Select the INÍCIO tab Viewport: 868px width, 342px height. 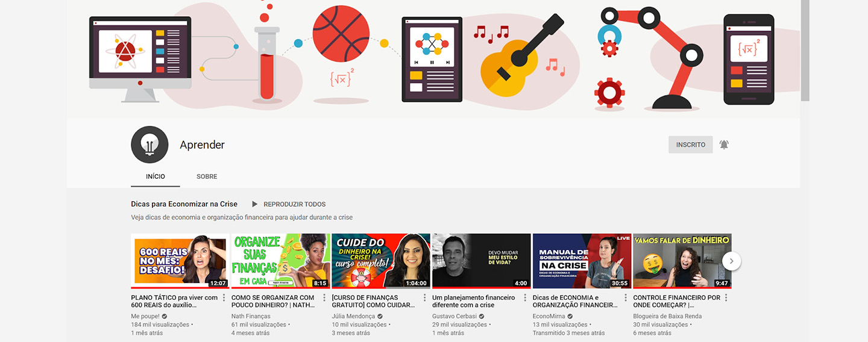[x=156, y=176]
